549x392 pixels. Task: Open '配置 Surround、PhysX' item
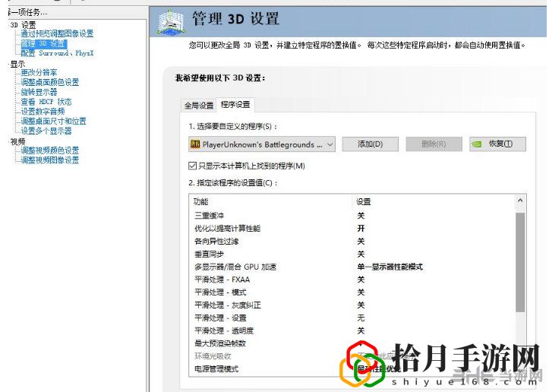(x=58, y=53)
